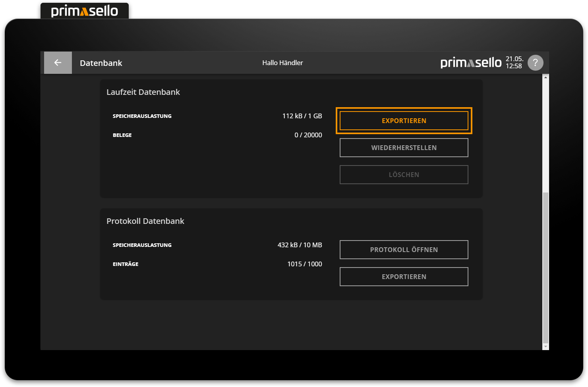The width and height of the screenshot is (588, 387).
Task: Click the scrollbar up arrow
Action: coord(545,77)
